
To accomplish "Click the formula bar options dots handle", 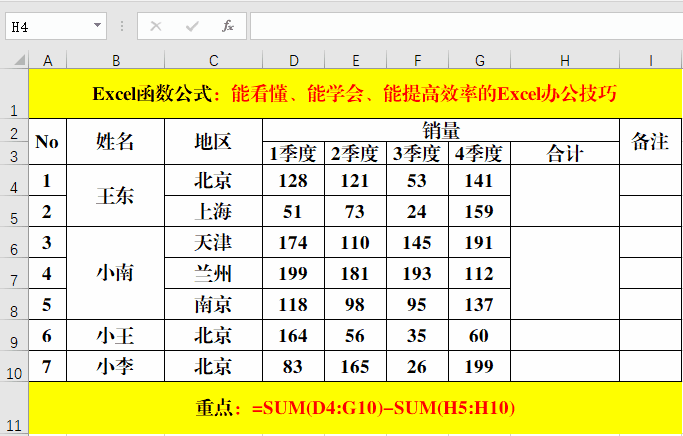I will point(122,26).
